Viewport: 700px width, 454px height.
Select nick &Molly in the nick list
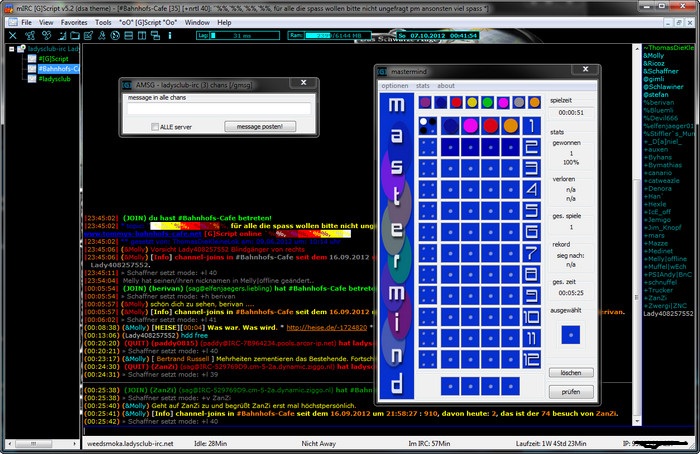pyautogui.click(x=654, y=56)
